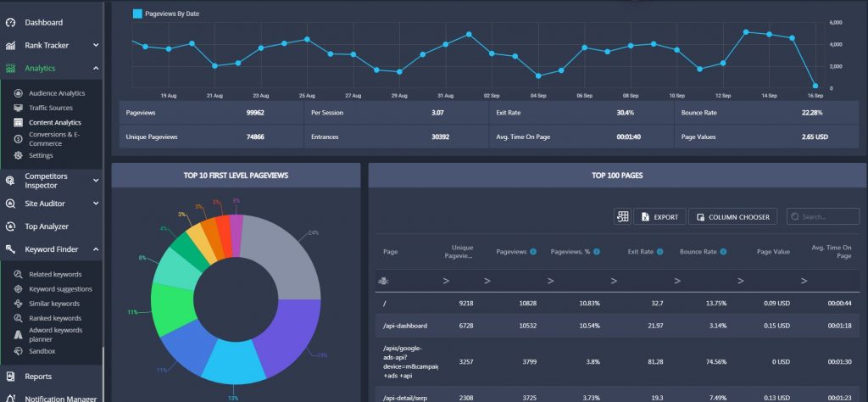The height and width of the screenshot is (402, 868).
Task: Toggle the Pageviews By Date legend square
Action: point(137,14)
